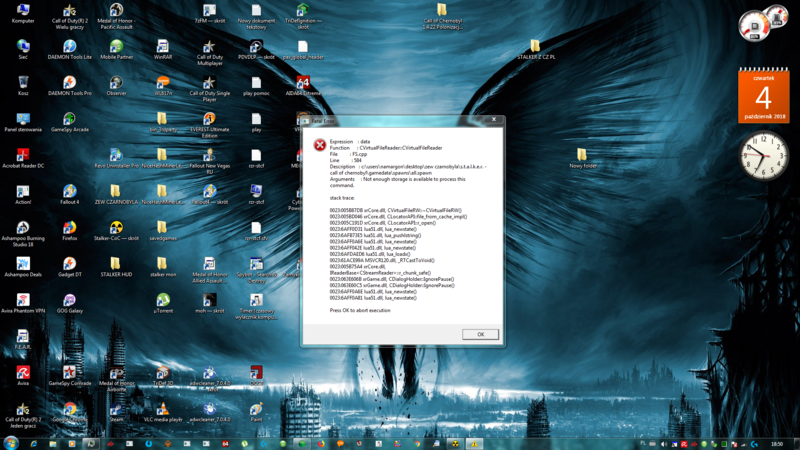Click OK in the Fatal Error dialog
Viewport: 800px width, 450px height.
tap(480, 334)
